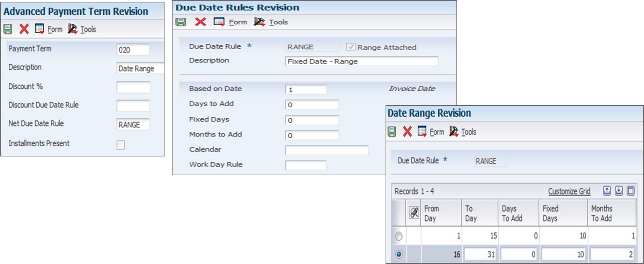Click the Work Day Rule field
This screenshot has width=644, height=264.
click(x=306, y=165)
